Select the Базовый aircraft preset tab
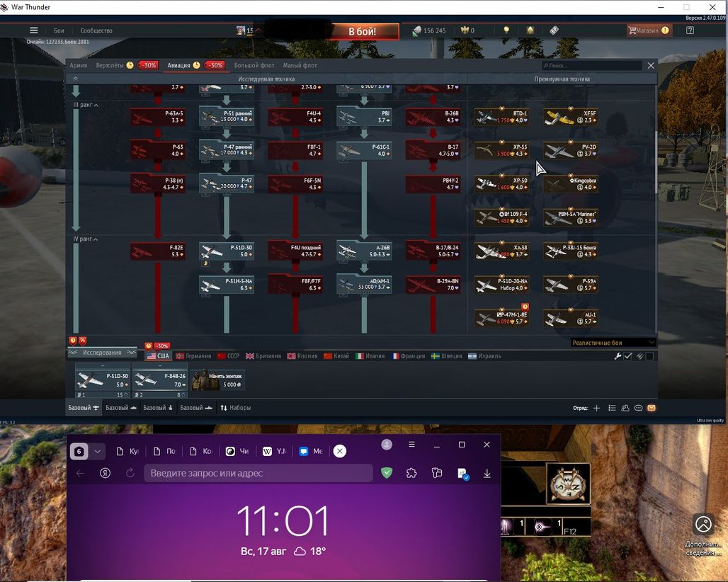This screenshot has height=582, width=728. tap(84, 408)
